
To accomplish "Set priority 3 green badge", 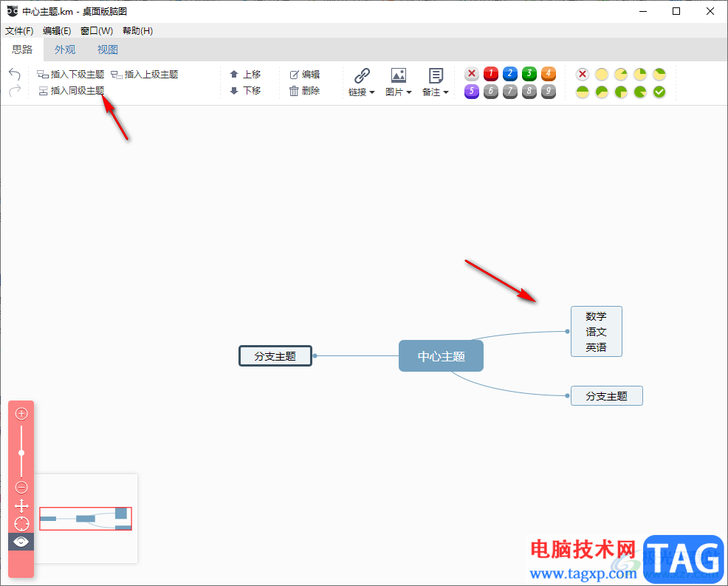I will click(529, 73).
